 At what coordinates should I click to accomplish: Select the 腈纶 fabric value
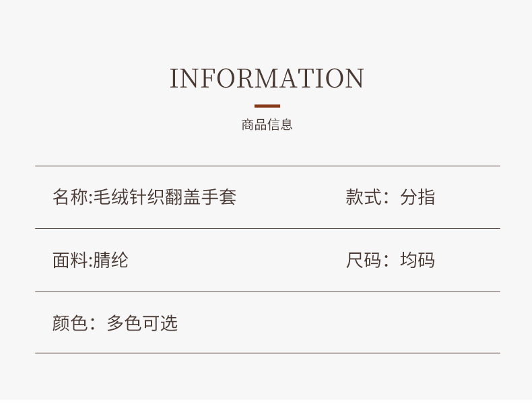110,261
